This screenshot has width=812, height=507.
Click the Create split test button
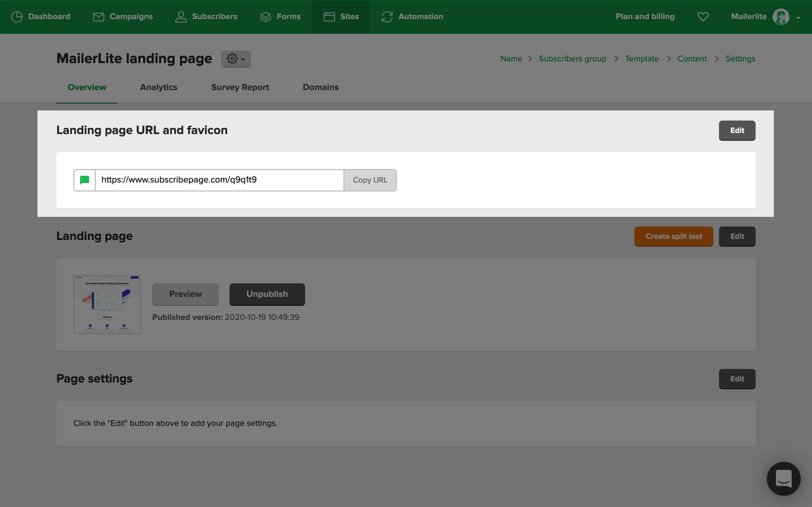click(673, 236)
